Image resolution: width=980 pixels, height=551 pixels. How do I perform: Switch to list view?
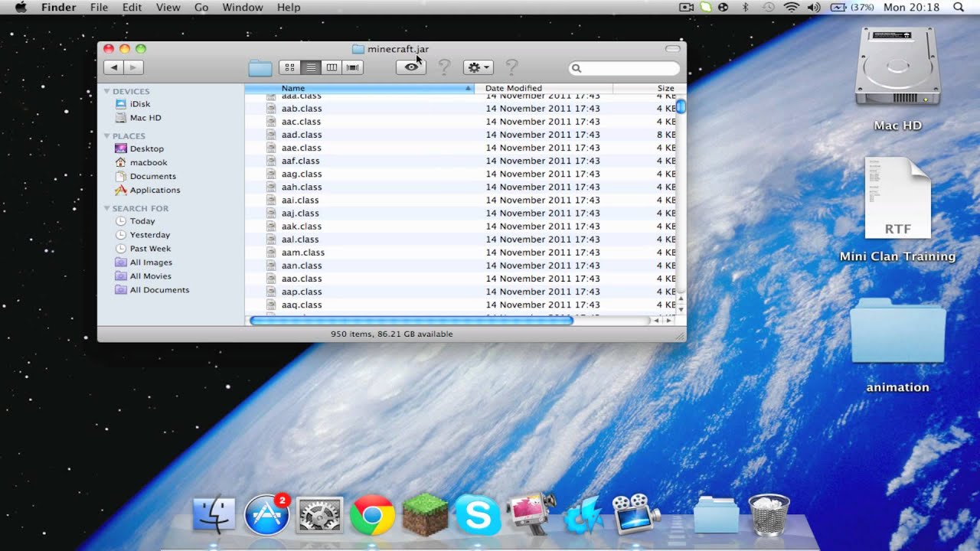311,67
